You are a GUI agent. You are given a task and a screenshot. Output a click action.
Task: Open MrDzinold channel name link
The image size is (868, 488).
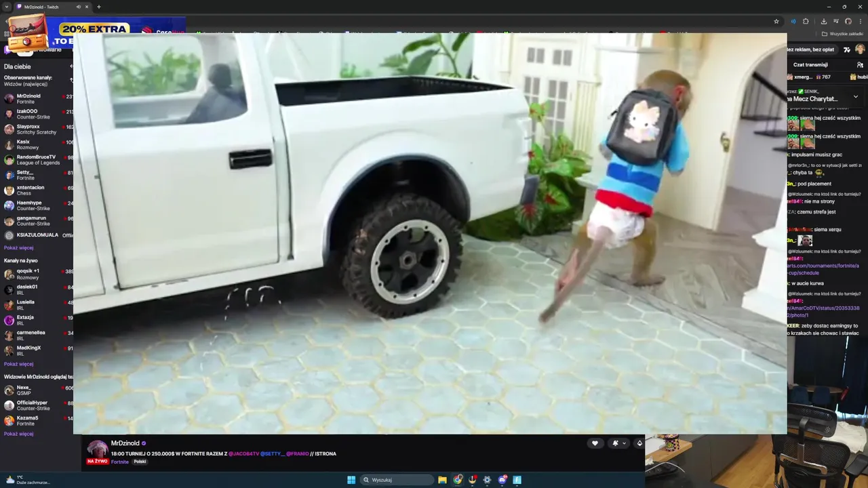point(125,443)
